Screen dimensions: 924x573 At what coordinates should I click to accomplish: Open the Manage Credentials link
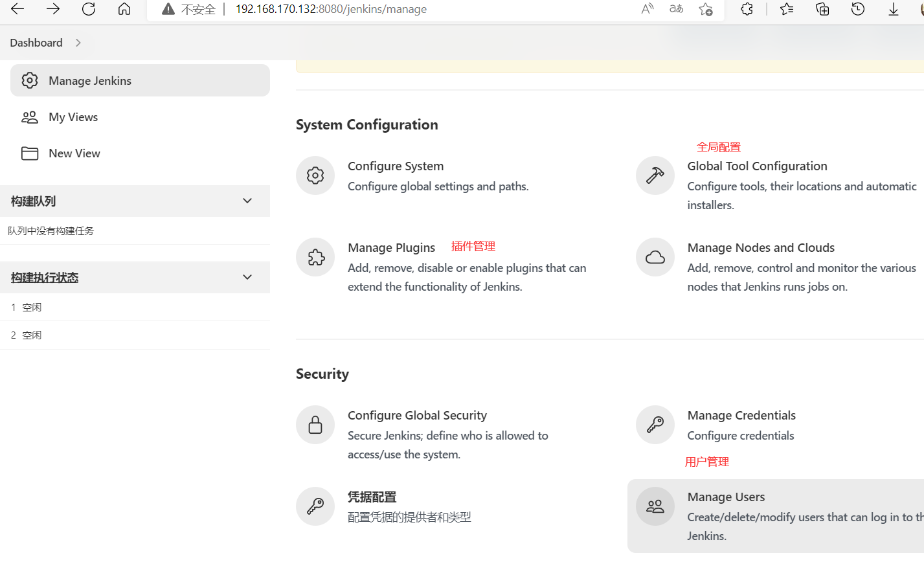click(741, 415)
